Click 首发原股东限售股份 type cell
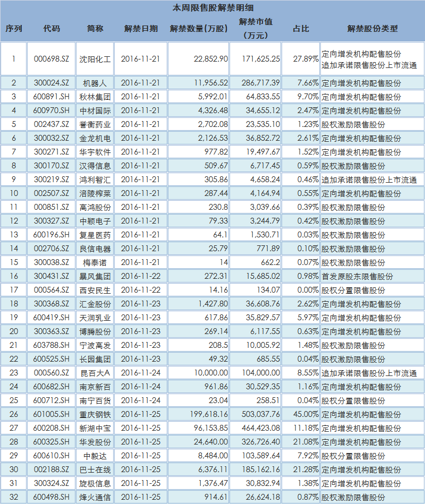The image size is (425, 504). [357, 276]
